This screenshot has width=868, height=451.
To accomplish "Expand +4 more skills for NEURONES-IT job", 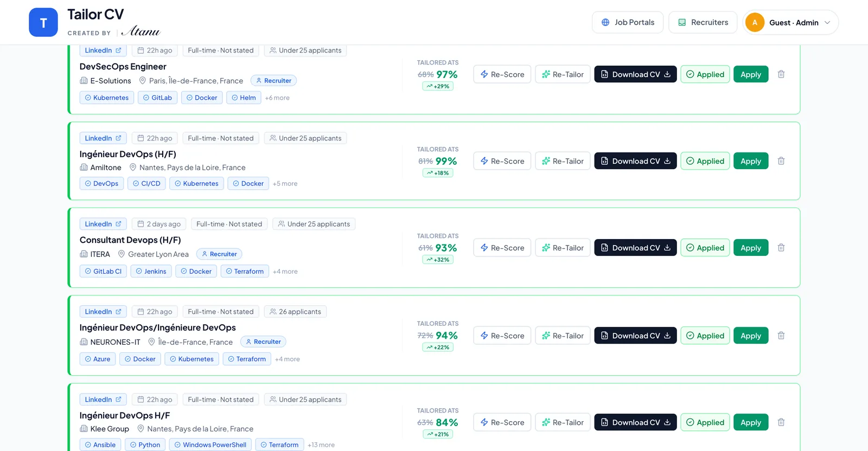I will point(288,359).
